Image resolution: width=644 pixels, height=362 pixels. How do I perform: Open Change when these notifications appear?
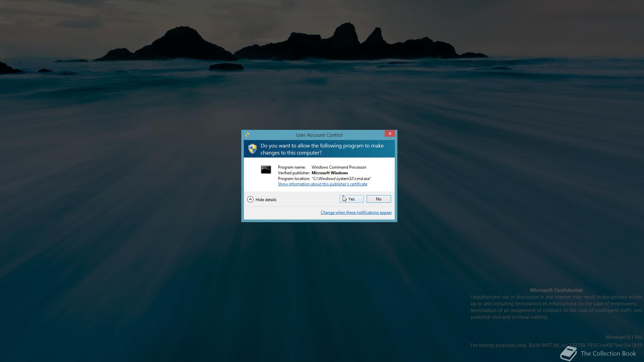356,213
